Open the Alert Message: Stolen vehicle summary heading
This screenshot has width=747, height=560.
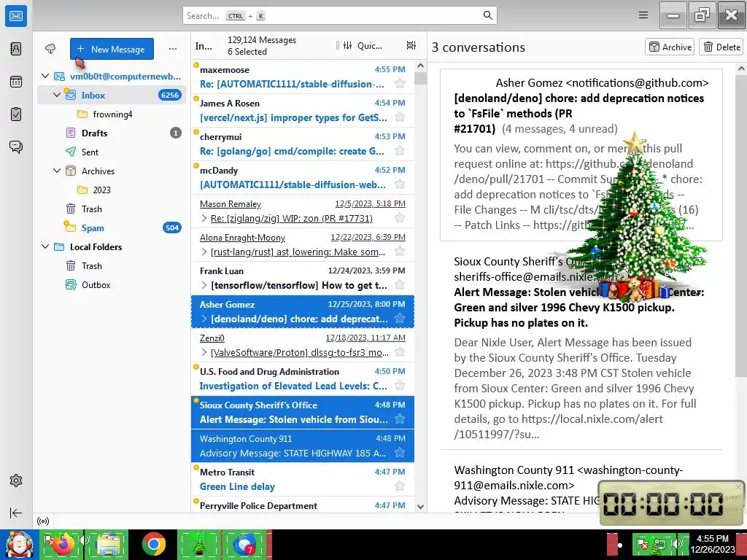(578, 307)
